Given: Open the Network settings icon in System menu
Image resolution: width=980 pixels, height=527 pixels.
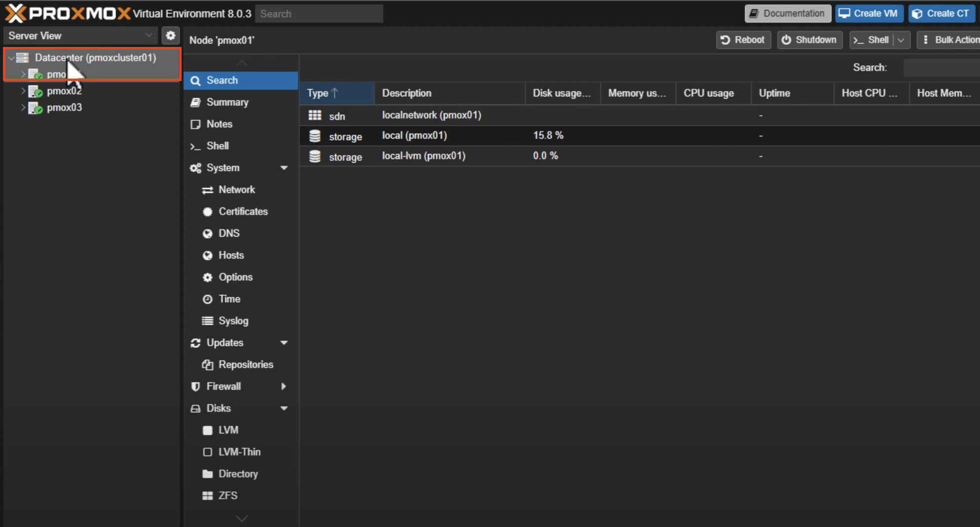Looking at the screenshot, I should tap(208, 189).
